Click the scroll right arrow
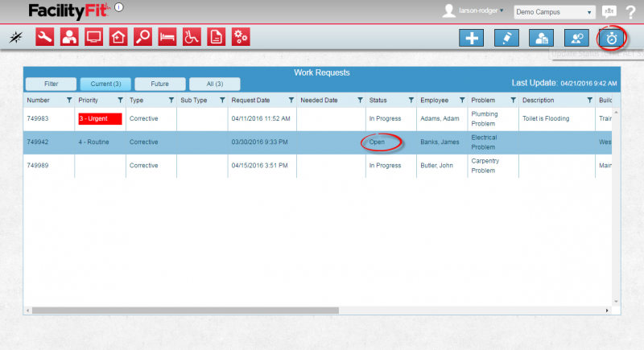644x350 pixels. click(607, 311)
